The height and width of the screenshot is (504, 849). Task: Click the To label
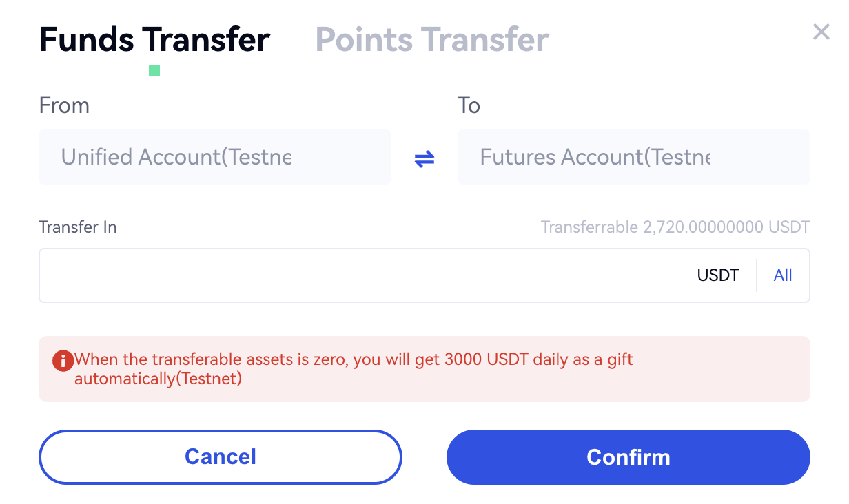[x=469, y=105]
